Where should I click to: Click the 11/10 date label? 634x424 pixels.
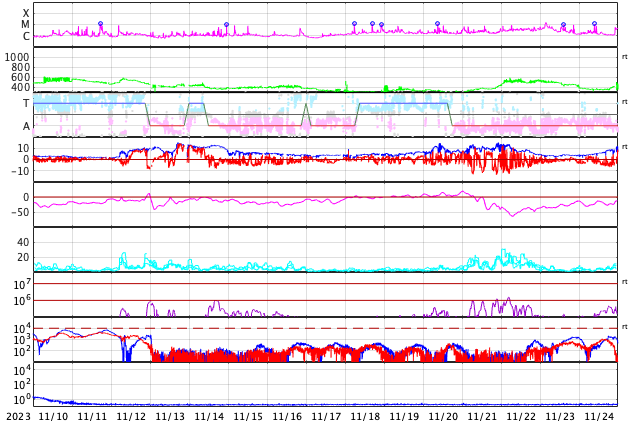(x=53, y=416)
